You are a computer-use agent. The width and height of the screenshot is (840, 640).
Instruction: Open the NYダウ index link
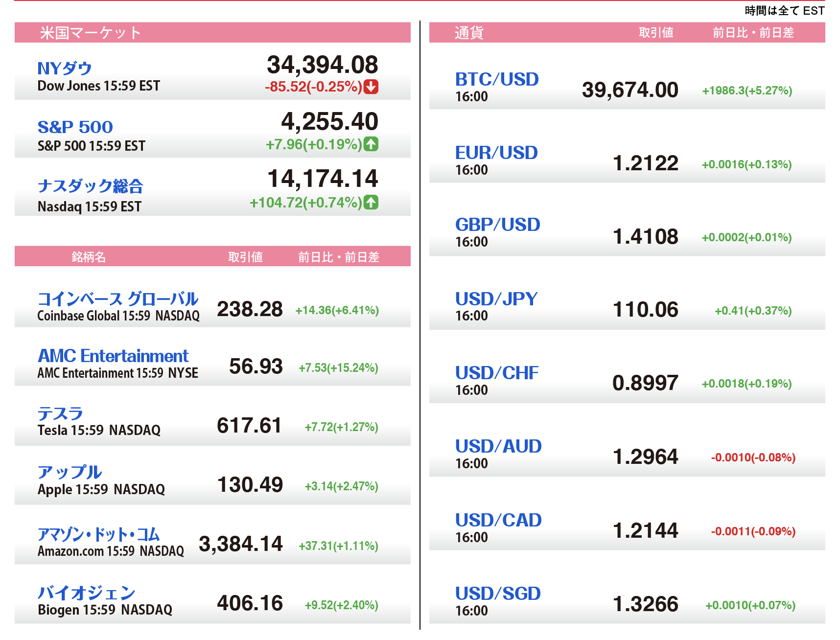coord(65,68)
